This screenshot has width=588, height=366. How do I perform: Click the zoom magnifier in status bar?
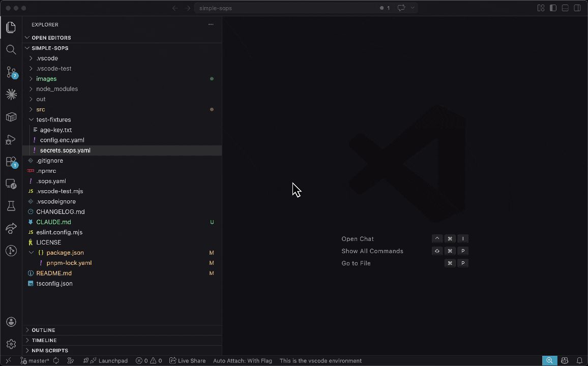tap(549, 361)
